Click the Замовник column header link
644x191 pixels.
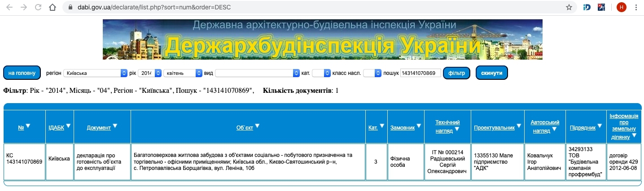(402, 128)
